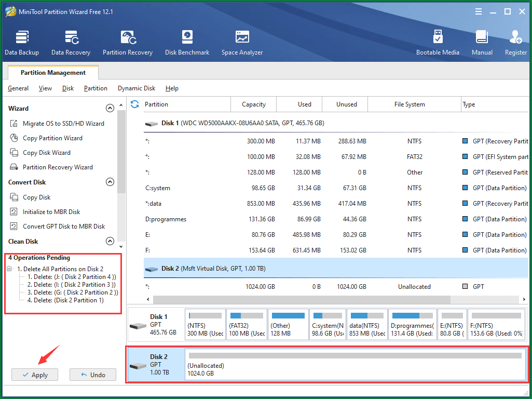The image size is (532, 399).
Task: Create Bootable Media
Action: 438,43
